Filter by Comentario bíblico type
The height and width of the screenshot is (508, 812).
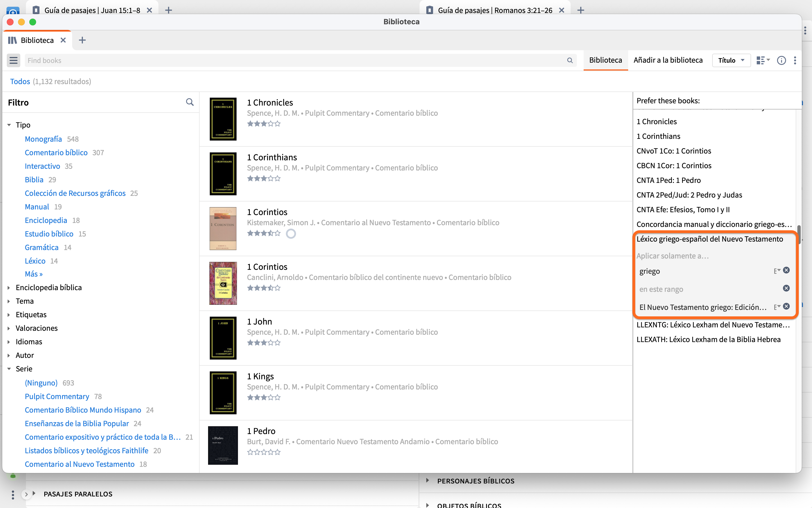[x=56, y=152]
